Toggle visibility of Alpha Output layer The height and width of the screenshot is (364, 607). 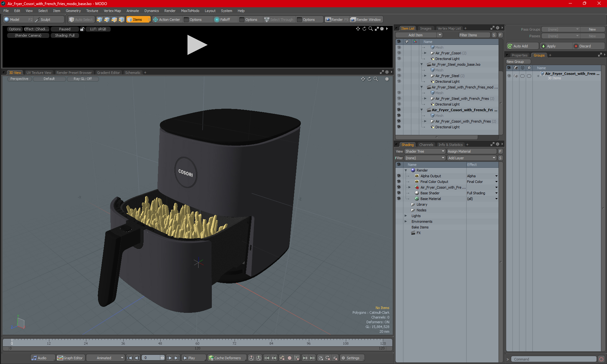point(399,176)
